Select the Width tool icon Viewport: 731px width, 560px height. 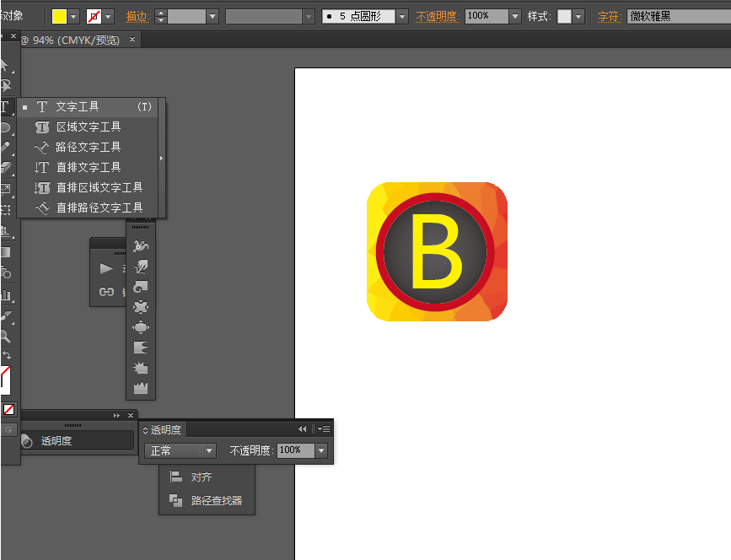coord(141,246)
